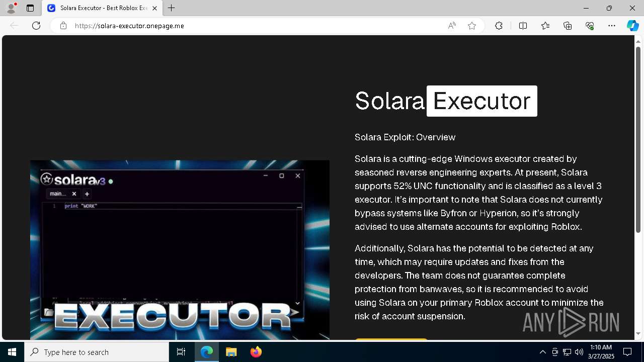
Task: Open the Collections icon
Action: point(568,26)
